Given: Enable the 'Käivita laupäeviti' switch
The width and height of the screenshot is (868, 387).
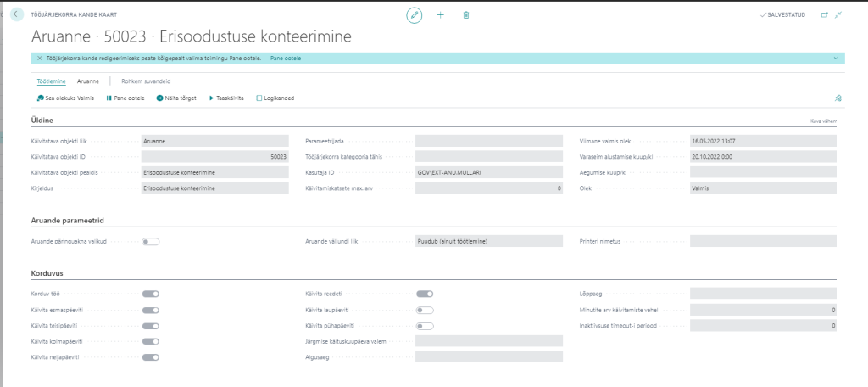Looking at the screenshot, I should click(425, 310).
